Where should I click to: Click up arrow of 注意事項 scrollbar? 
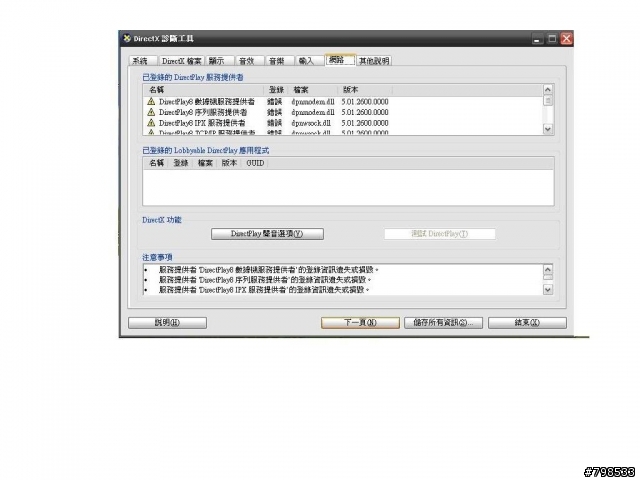click(x=548, y=269)
